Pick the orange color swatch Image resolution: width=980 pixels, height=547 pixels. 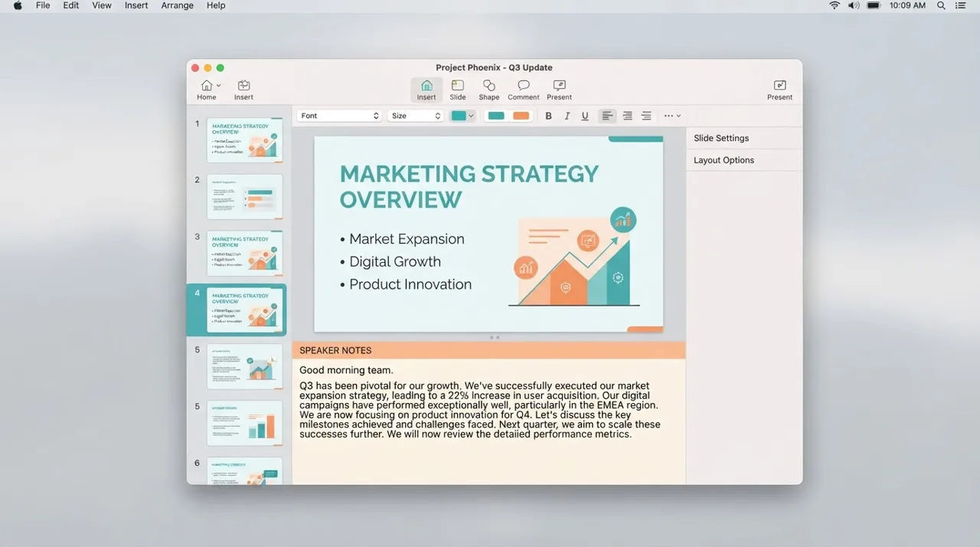tap(521, 116)
